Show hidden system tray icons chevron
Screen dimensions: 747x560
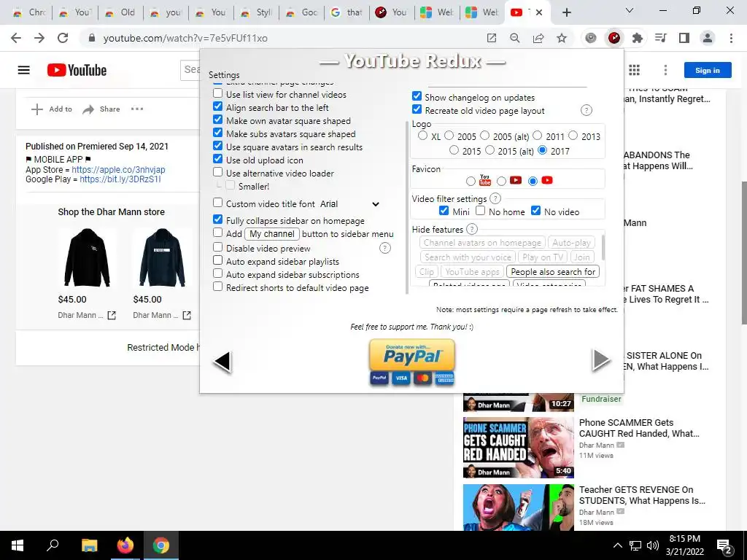coord(617,545)
